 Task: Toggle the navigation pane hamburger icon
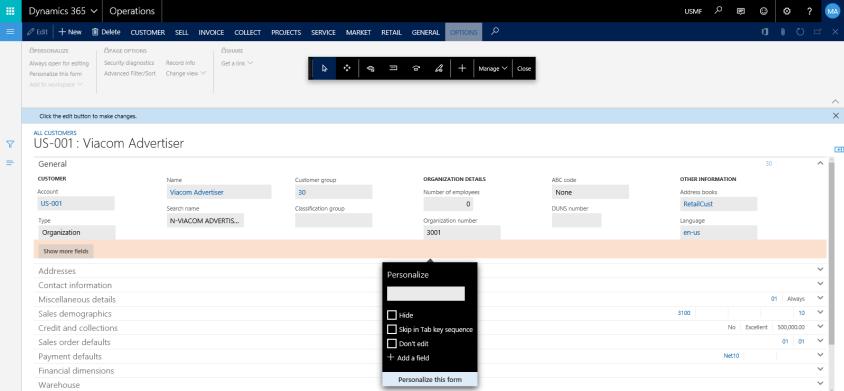tap(10, 32)
